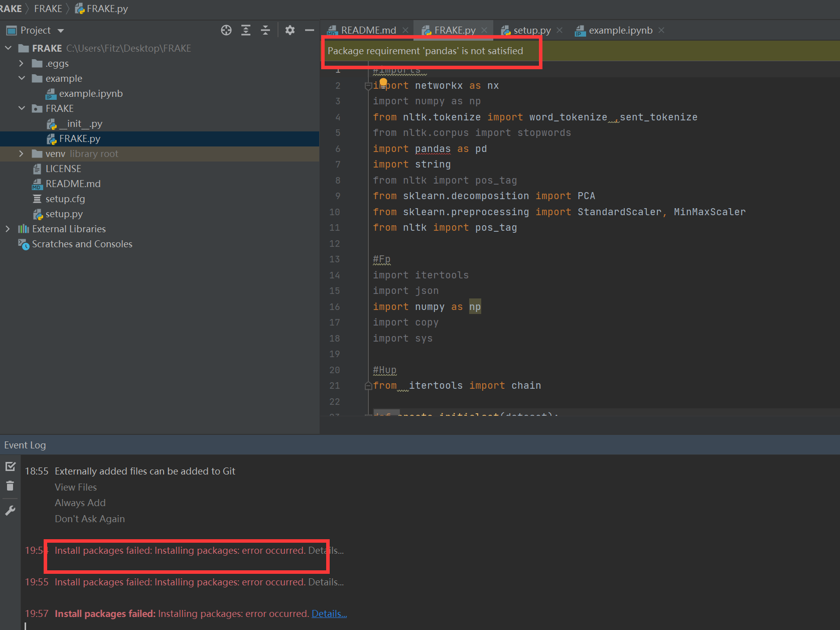Click the Event Log panel title
The image size is (840, 630).
pyautogui.click(x=25, y=445)
